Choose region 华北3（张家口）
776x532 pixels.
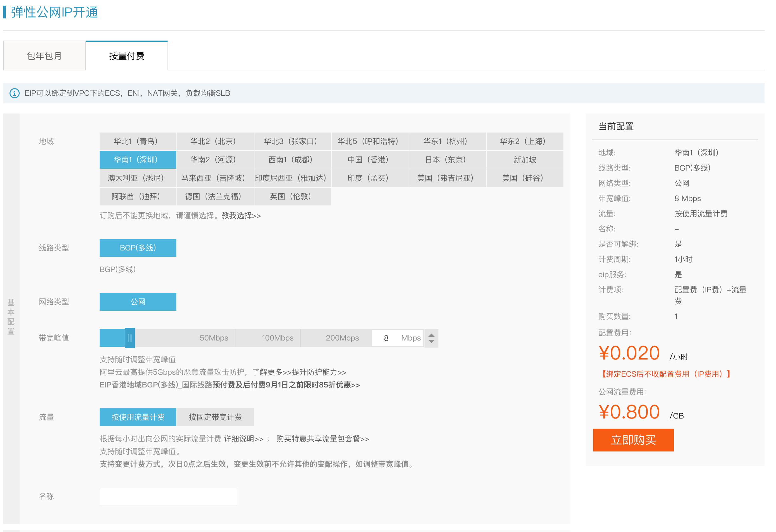point(293,141)
